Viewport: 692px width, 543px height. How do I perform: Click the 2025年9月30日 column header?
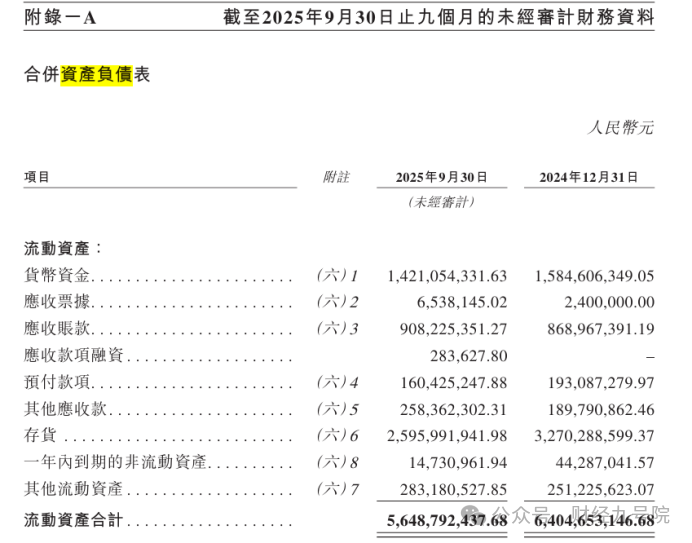click(442, 177)
